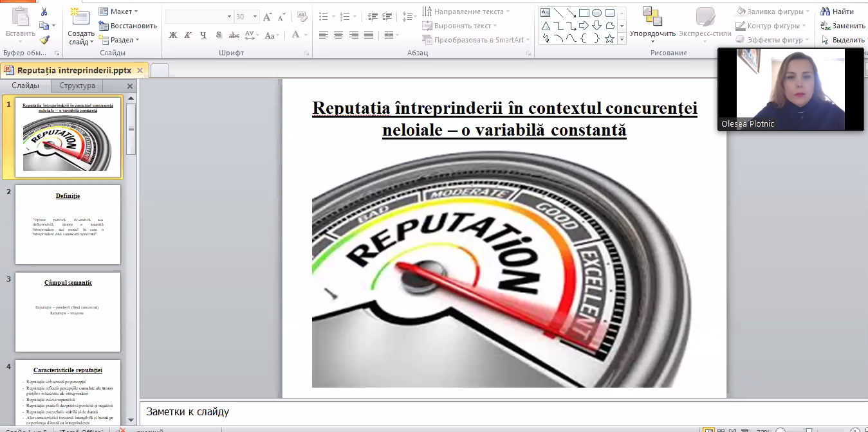Select the Format Painter brush

[x=44, y=39]
